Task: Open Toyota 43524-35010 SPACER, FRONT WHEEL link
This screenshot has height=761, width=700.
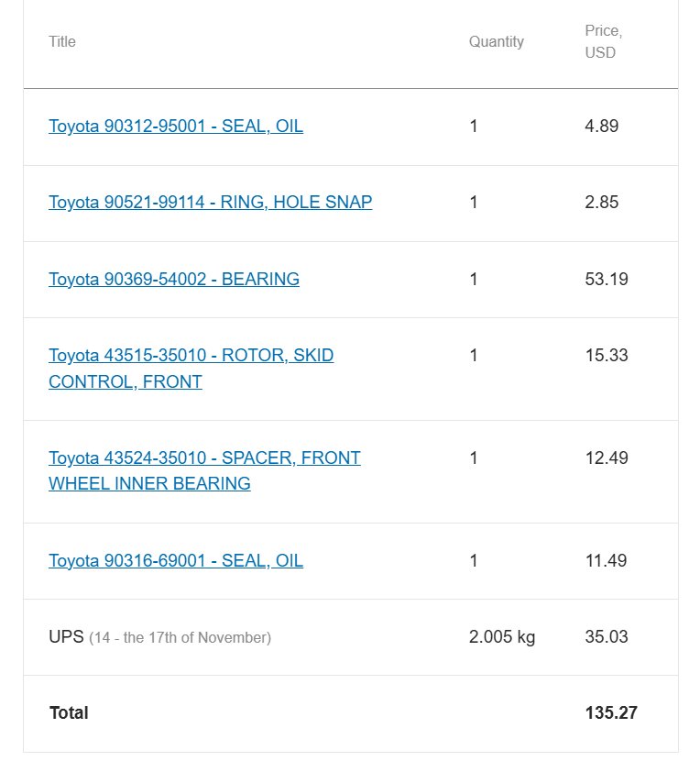Action: [204, 470]
